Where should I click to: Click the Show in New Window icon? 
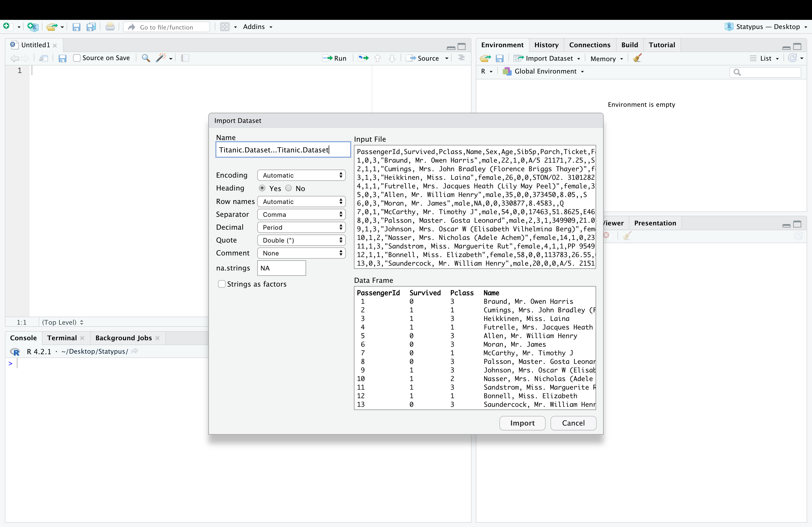(43, 58)
